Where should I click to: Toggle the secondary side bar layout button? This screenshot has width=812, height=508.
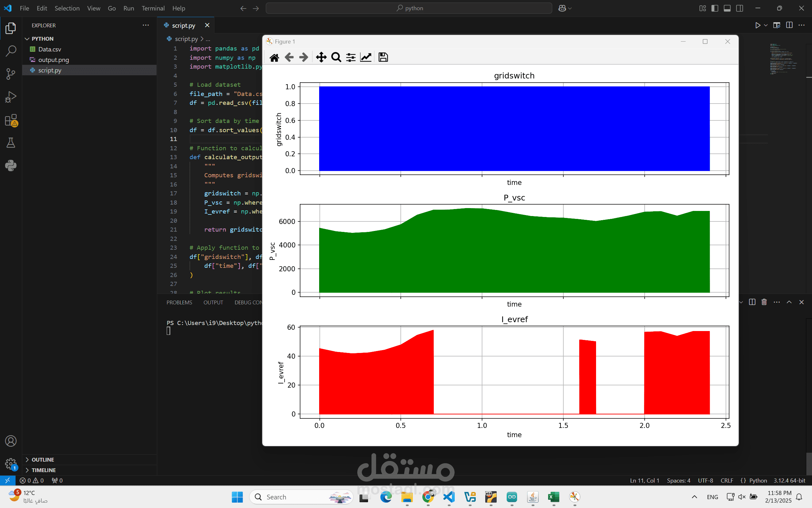740,8
